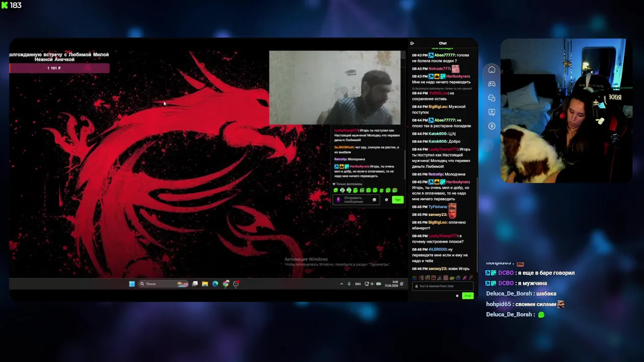The height and width of the screenshot is (362, 644).
Task: Click username Notrade777 in chat
Action: 439,68
